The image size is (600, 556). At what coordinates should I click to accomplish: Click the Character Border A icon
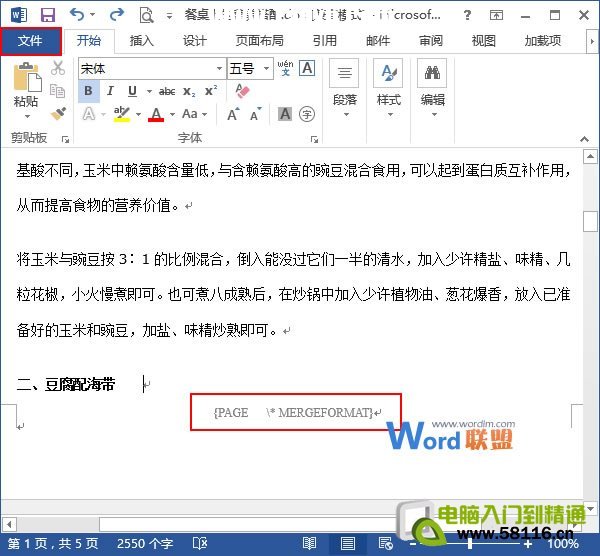307,68
